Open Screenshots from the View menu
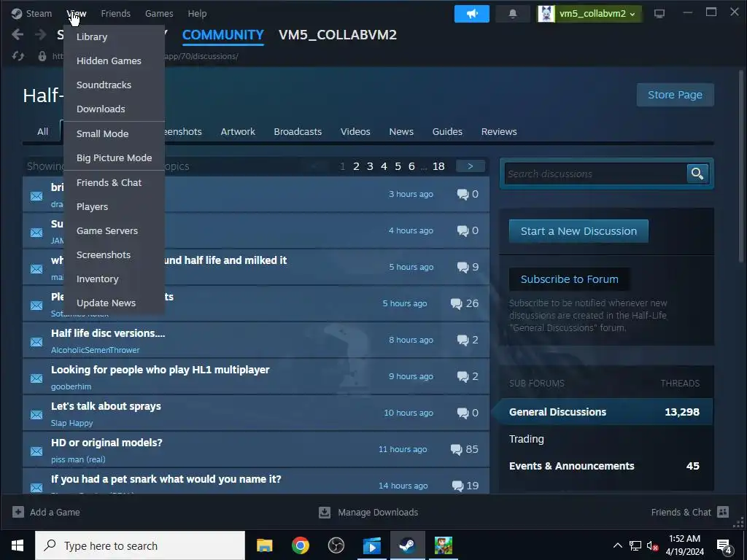Screen dimensions: 747x560 115,254
